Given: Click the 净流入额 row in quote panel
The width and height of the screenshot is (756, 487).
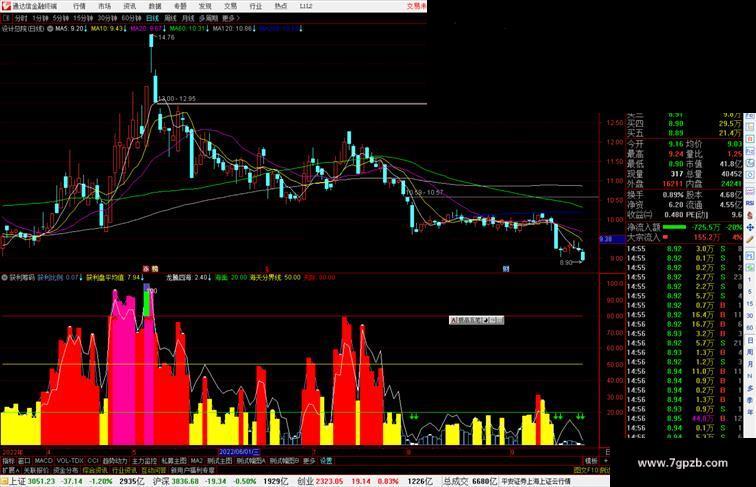Looking at the screenshot, I should pyautogui.click(x=684, y=227).
